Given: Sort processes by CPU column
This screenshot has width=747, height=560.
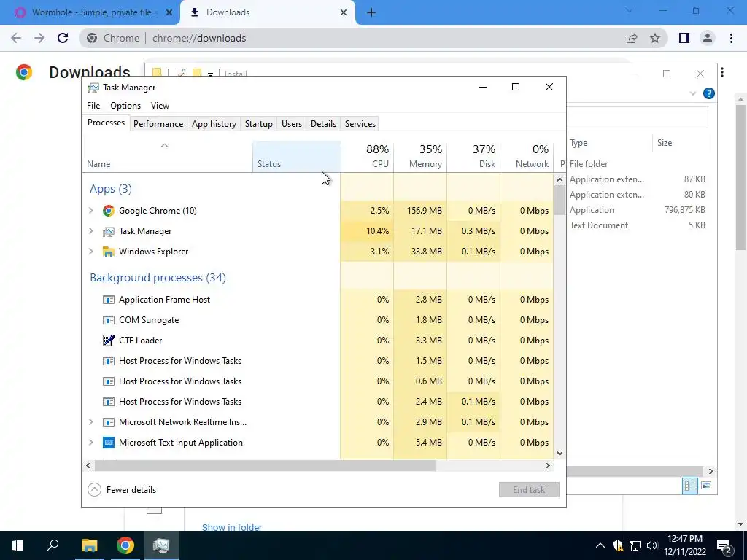Looking at the screenshot, I should point(368,156).
